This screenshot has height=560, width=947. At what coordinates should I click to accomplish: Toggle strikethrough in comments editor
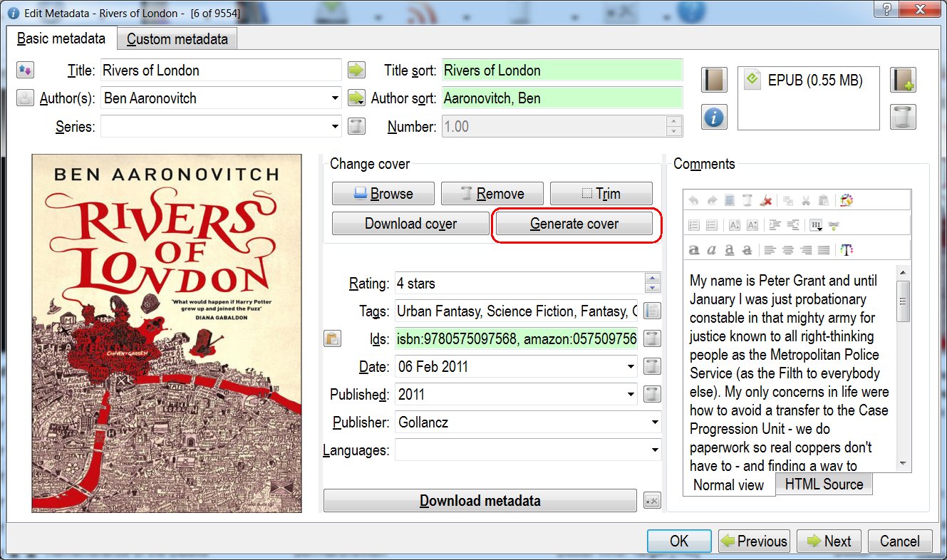[747, 250]
